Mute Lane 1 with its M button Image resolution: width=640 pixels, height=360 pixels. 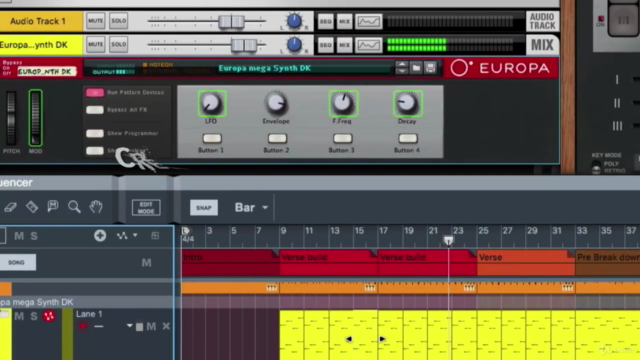coord(151,326)
